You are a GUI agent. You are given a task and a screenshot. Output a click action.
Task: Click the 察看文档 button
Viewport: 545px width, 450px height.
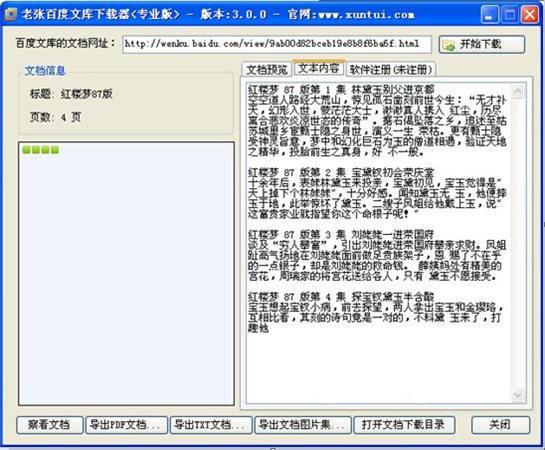pos(49,425)
